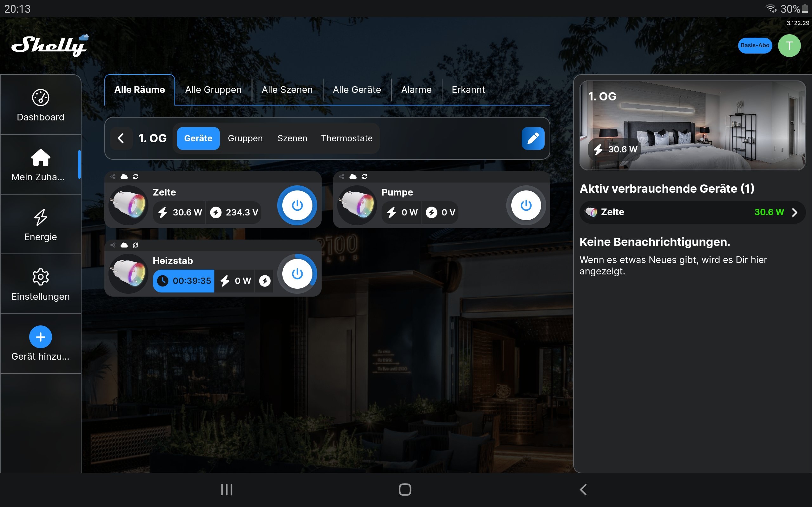Toggle the Pumpe power button off

(524, 204)
